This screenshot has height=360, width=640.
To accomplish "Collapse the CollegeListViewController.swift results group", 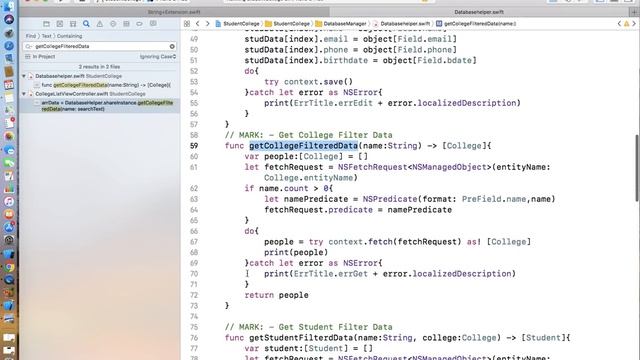I will point(24,94).
